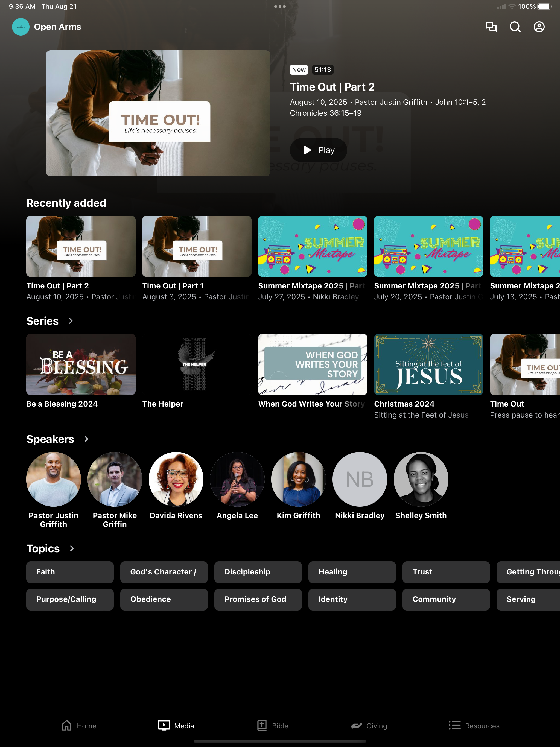Open the Obedience topic
The height and width of the screenshot is (747, 560).
coord(164,599)
